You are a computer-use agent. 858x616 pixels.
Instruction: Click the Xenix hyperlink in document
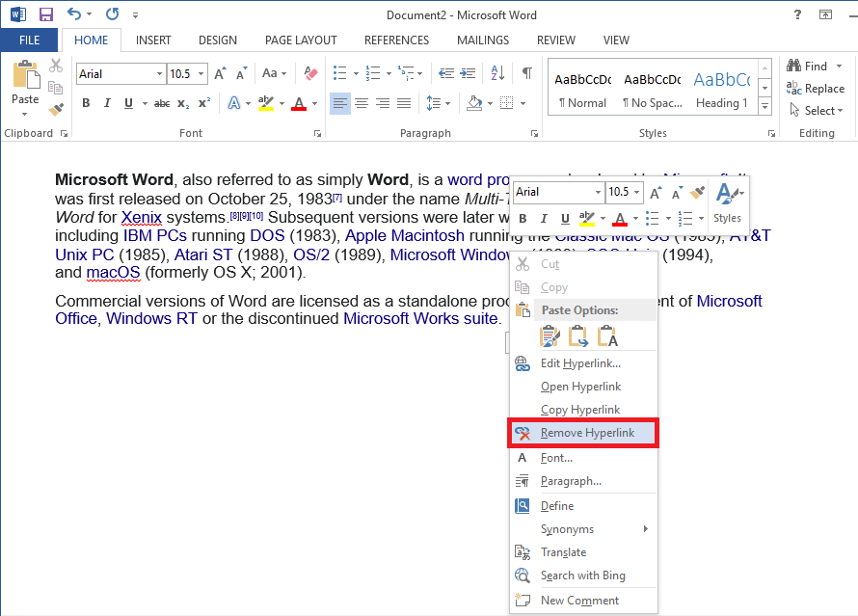pos(142,218)
